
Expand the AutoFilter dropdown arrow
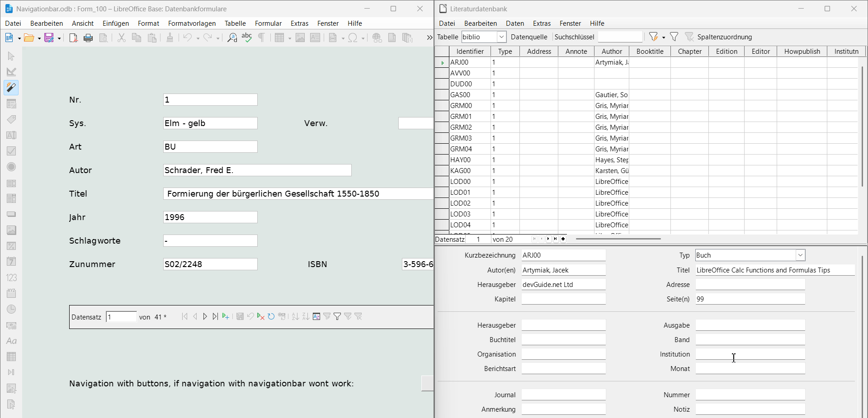point(664,38)
